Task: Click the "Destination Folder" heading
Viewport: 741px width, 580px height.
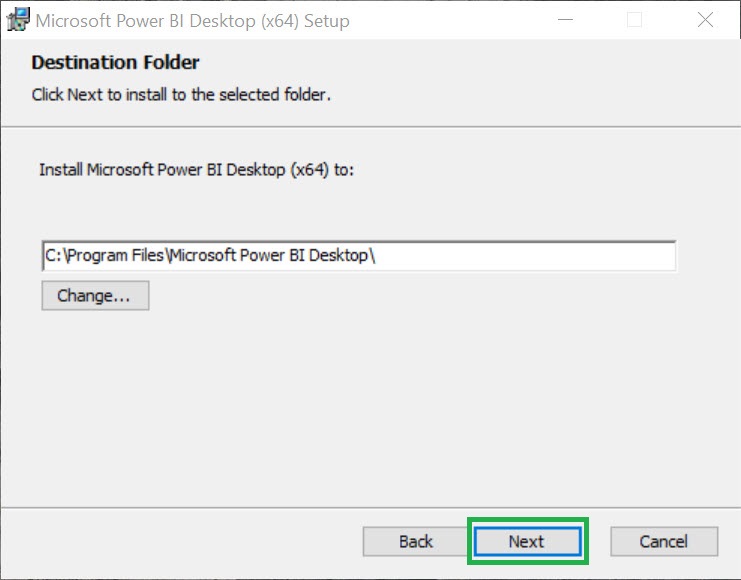Action: 115,62
